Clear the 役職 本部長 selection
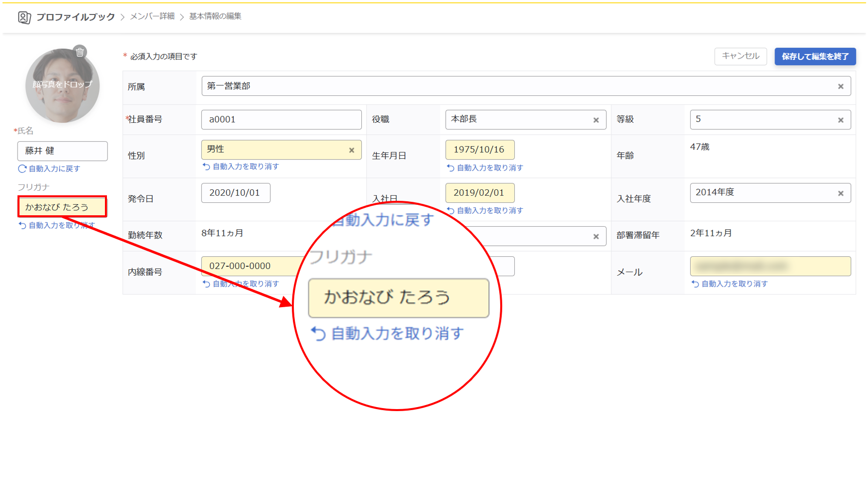Image resolution: width=867 pixels, height=504 pixels. pos(596,120)
